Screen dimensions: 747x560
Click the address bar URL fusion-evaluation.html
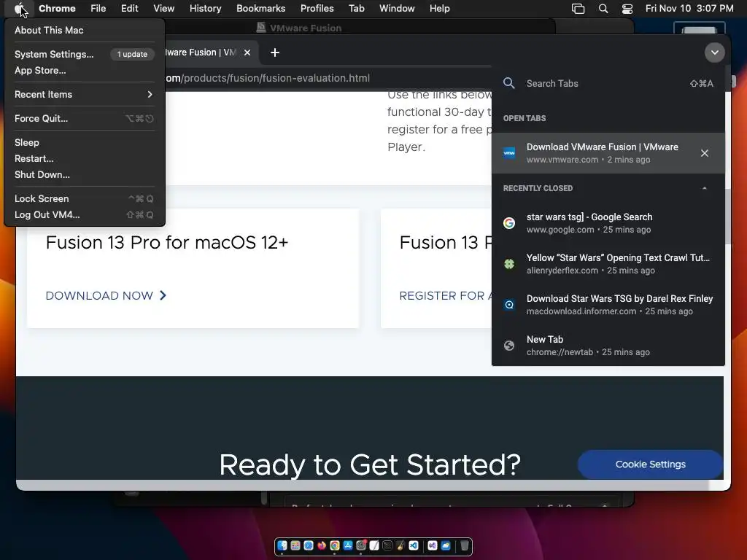[x=267, y=78]
